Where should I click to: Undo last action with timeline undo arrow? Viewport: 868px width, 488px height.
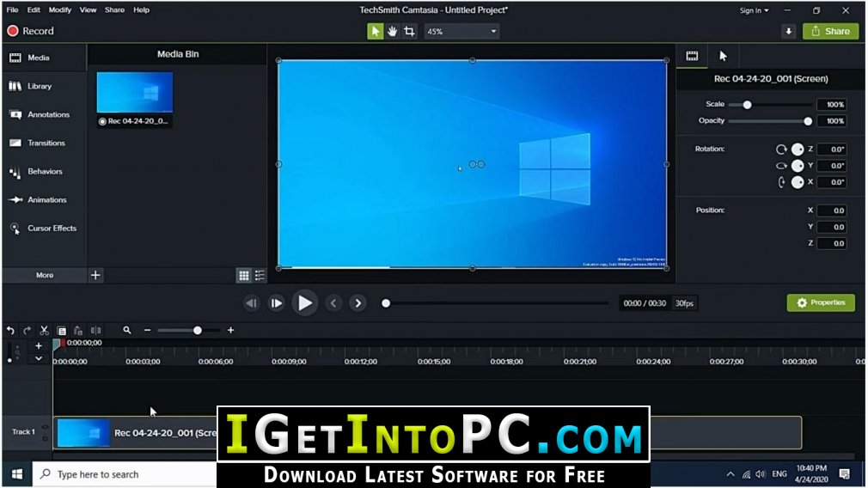point(10,330)
